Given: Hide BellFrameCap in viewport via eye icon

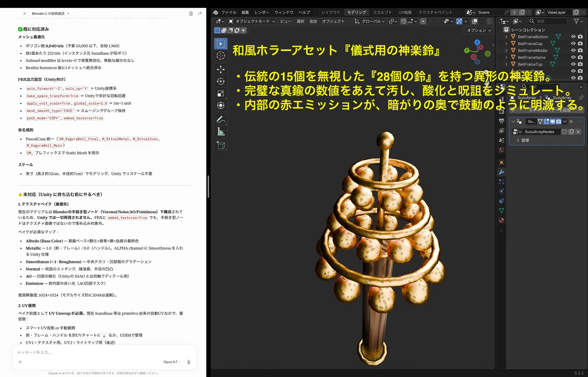Looking at the screenshot, I should [x=573, y=44].
